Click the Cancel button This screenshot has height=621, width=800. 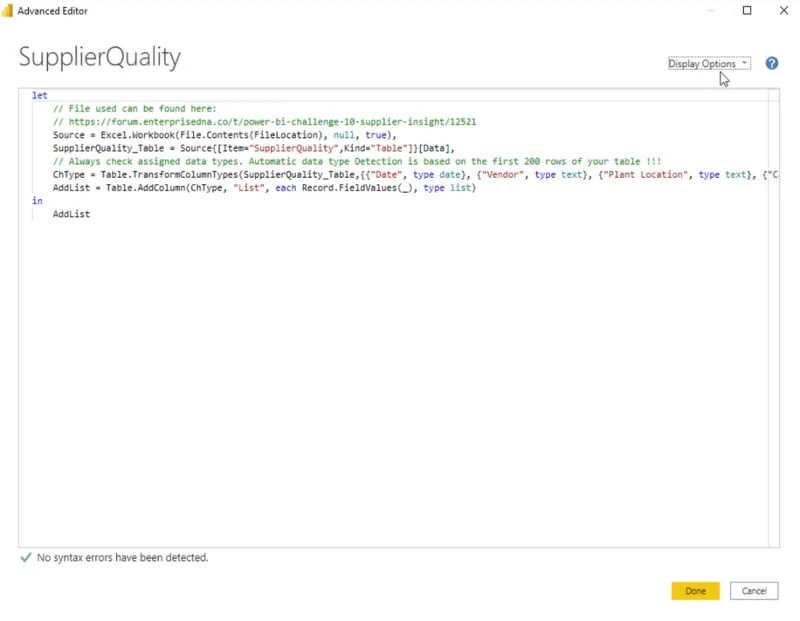pos(754,591)
